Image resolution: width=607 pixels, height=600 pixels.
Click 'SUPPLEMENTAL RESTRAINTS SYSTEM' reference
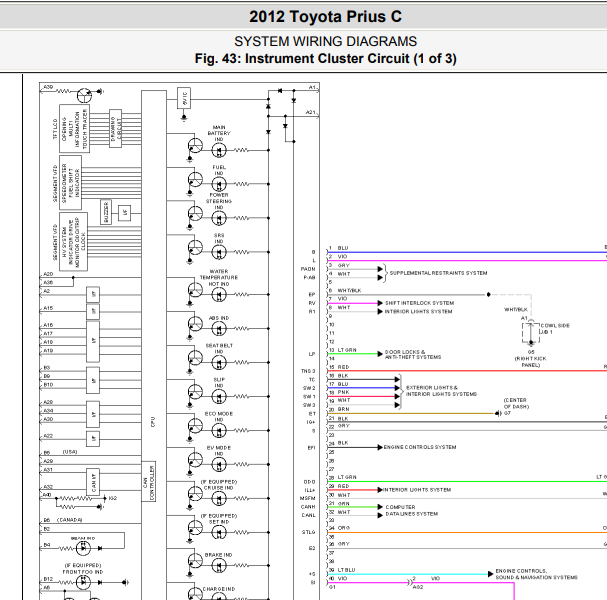point(438,273)
